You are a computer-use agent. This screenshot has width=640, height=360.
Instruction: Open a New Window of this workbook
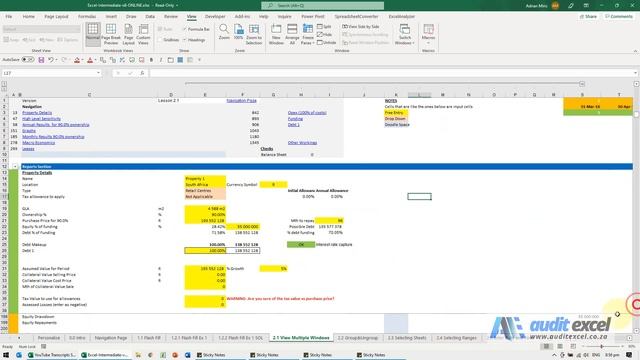276,34
